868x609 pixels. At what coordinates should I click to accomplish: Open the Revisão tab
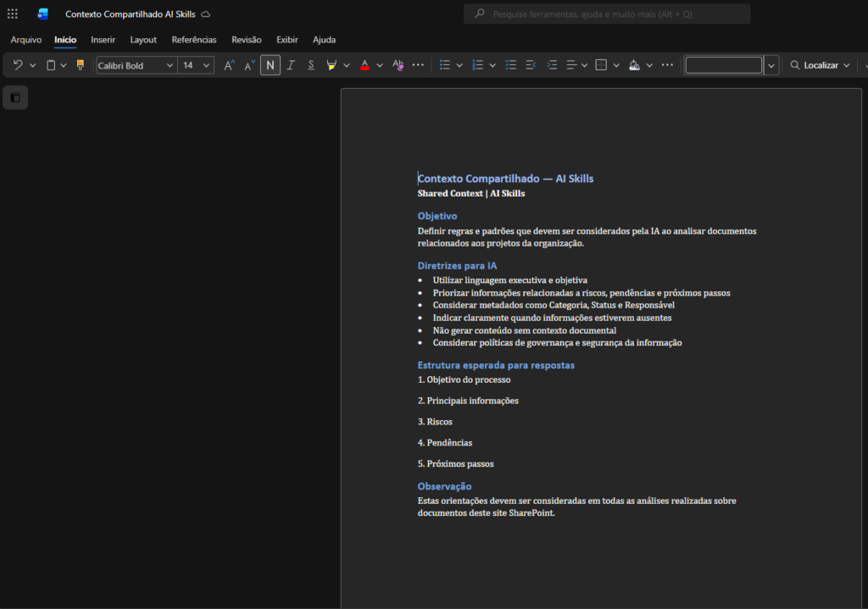247,40
